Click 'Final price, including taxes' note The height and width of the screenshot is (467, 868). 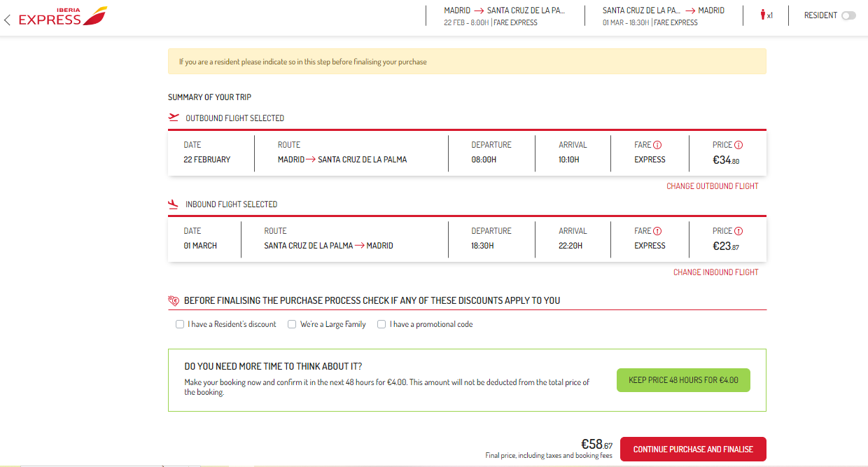click(549, 456)
